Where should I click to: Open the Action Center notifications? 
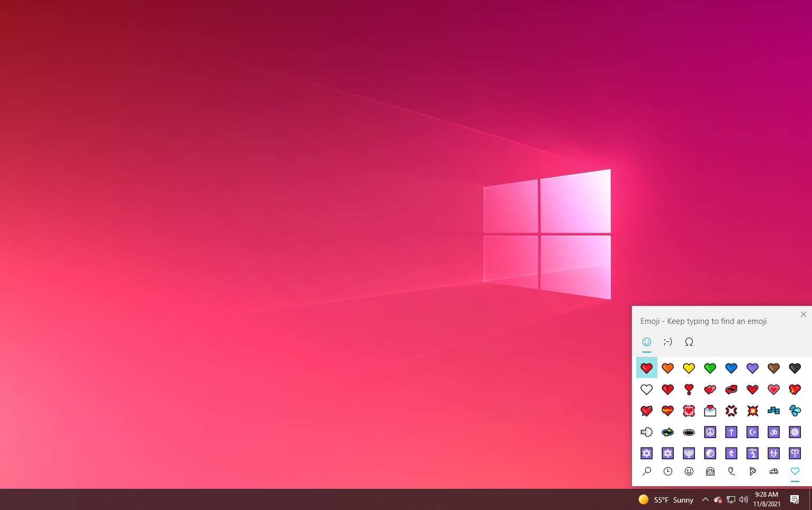(x=795, y=499)
